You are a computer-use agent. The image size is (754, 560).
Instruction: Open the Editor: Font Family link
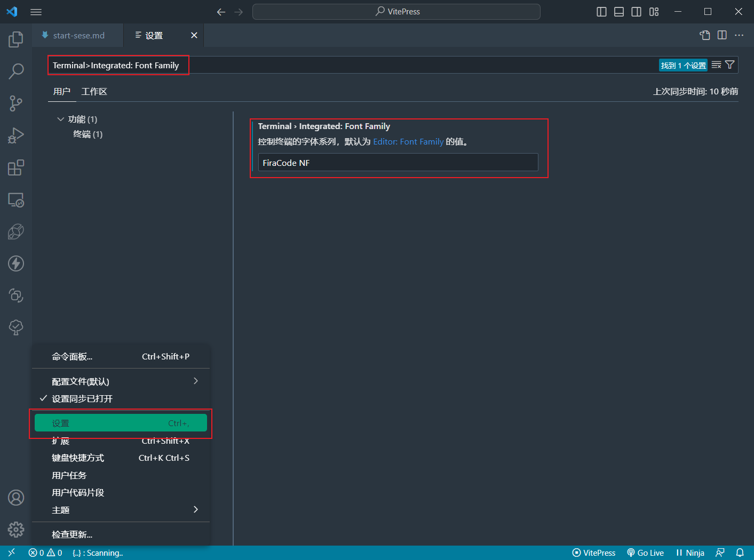[408, 141]
